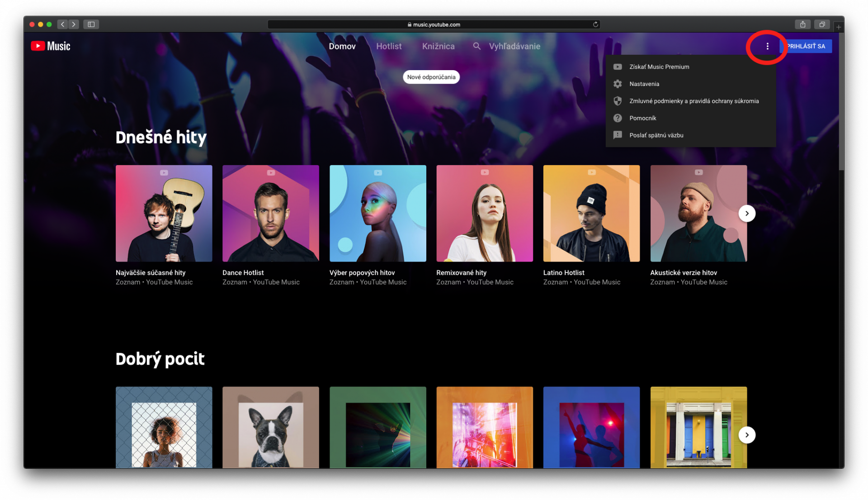
Task: Click the YouTube Music logo
Action: pyautogui.click(x=51, y=46)
